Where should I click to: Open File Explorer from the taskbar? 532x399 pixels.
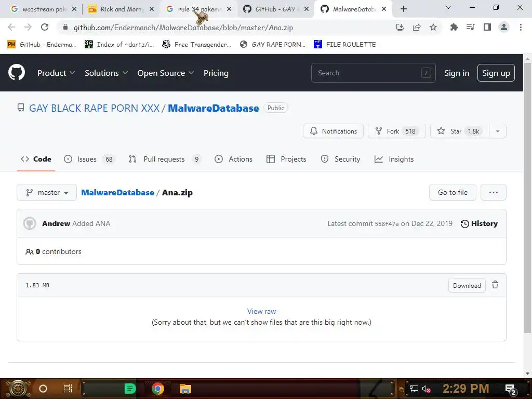tap(185, 389)
